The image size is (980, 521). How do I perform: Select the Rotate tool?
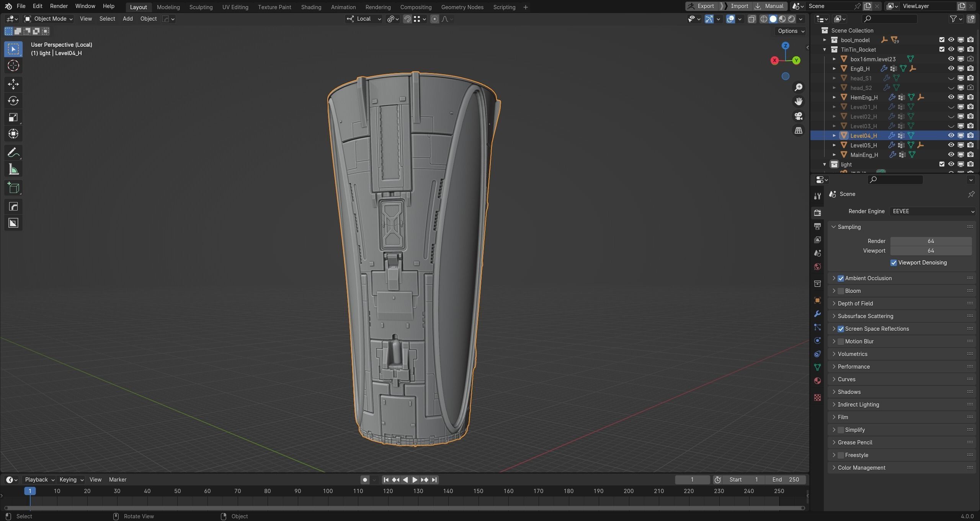13,101
